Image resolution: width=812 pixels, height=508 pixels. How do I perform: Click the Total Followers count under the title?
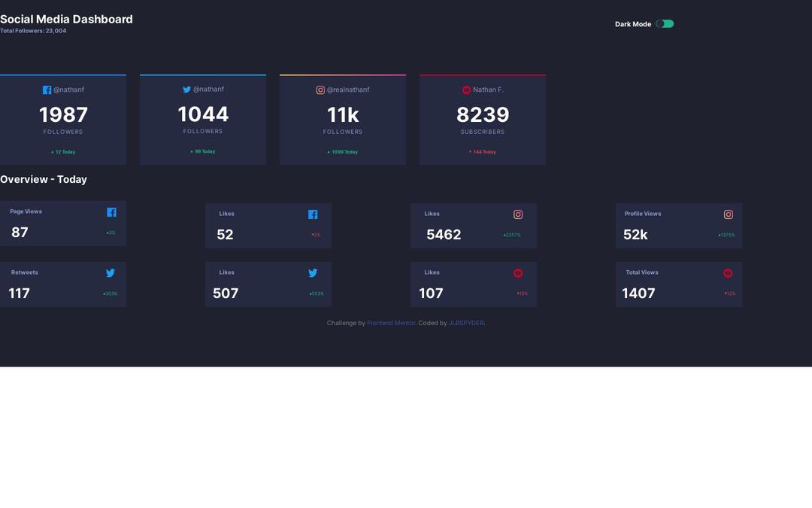click(34, 31)
